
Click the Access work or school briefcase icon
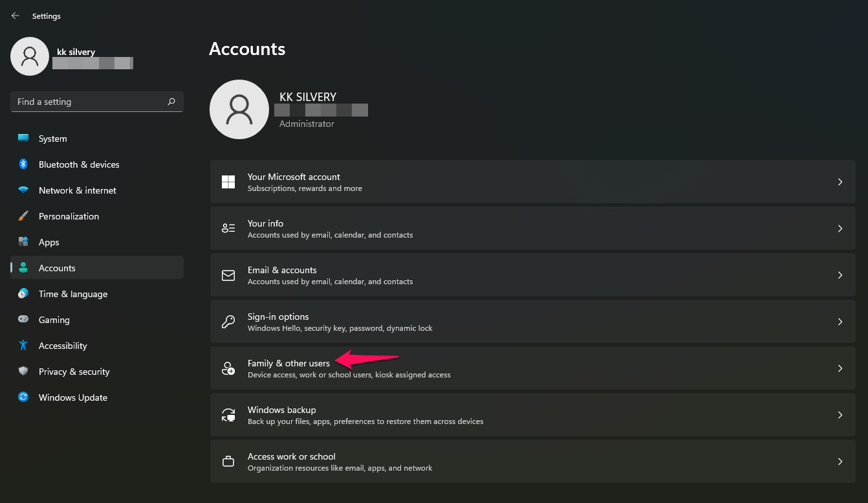(228, 461)
